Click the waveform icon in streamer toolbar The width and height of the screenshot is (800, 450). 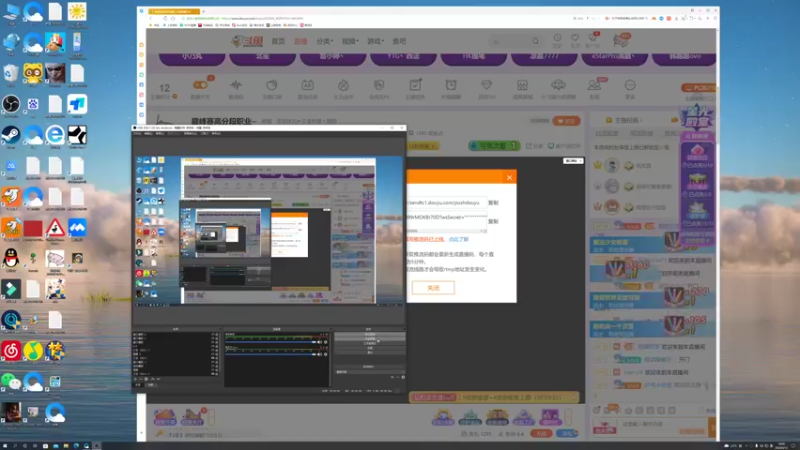tap(236, 85)
